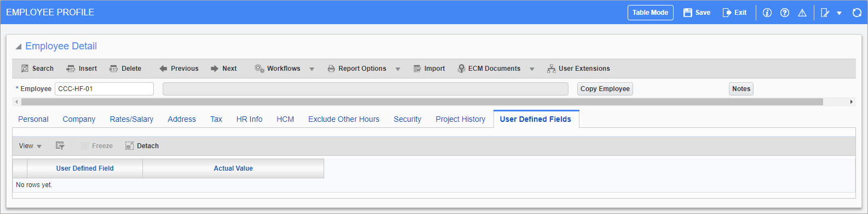
Task: Switch to the Rates/Salary tab
Action: tap(131, 119)
